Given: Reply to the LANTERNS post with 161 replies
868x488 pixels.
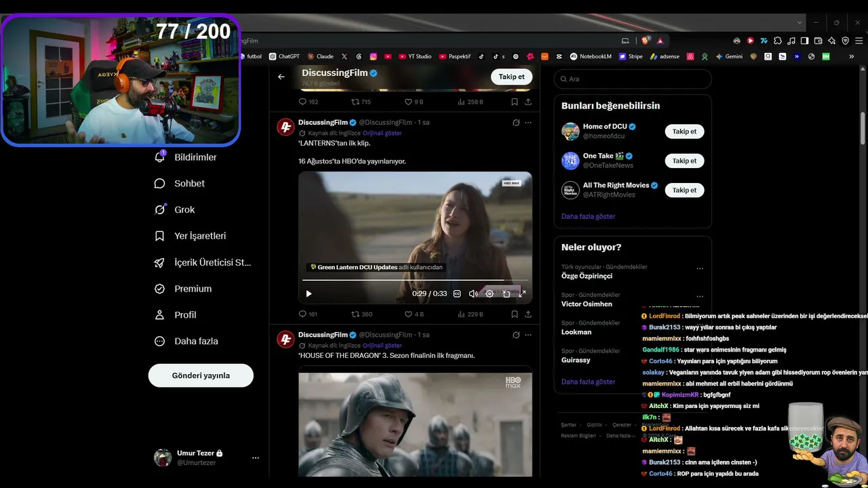Looking at the screenshot, I should [308, 314].
